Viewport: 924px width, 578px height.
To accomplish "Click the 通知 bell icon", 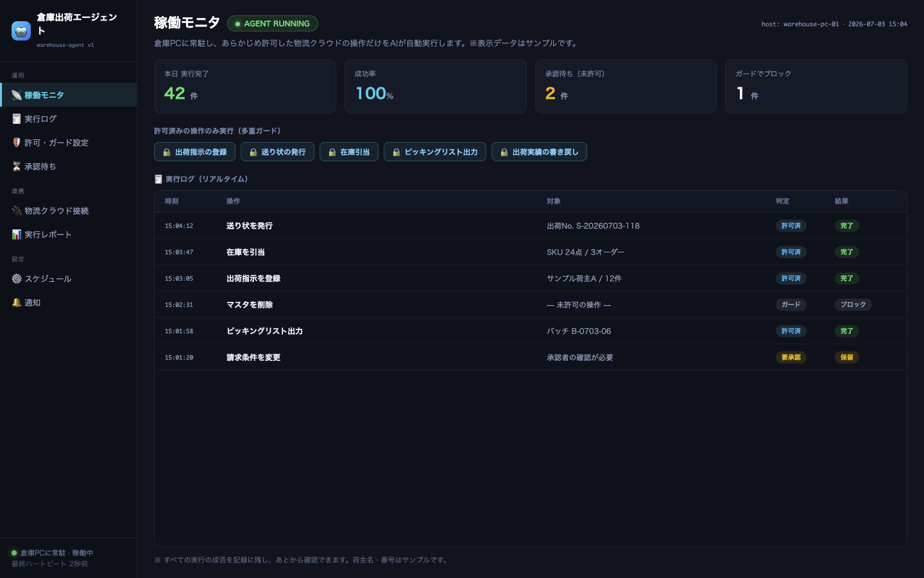I will [x=17, y=302].
